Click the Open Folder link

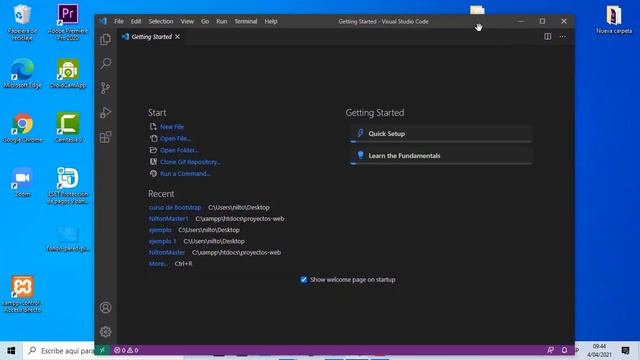[179, 150]
